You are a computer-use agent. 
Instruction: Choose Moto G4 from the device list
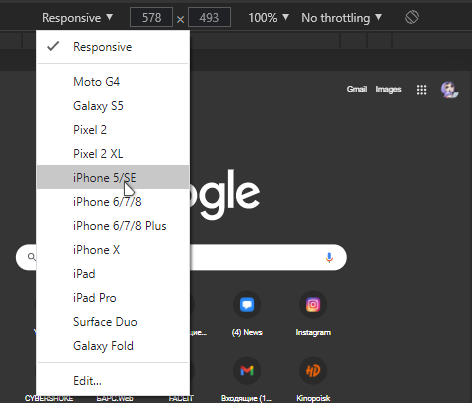[x=113, y=82]
